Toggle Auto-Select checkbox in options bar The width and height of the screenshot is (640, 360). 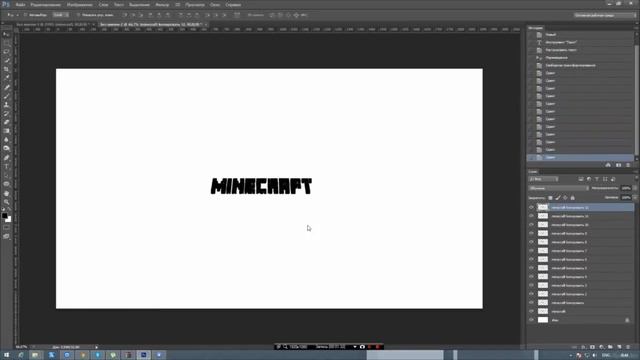[25, 15]
